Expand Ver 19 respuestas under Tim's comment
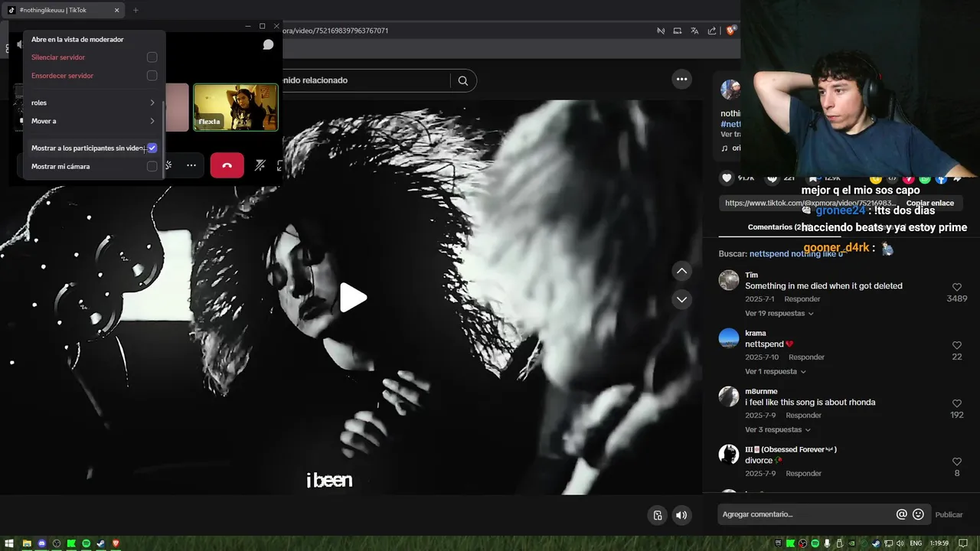This screenshot has width=980, height=551. click(779, 313)
